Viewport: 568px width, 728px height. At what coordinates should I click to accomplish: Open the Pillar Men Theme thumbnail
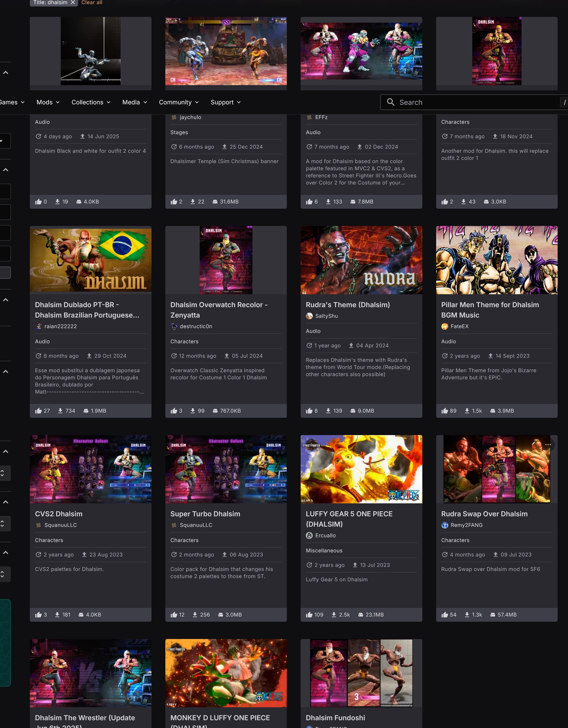coord(497,260)
